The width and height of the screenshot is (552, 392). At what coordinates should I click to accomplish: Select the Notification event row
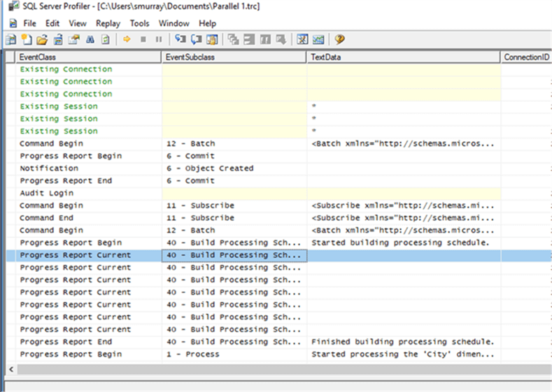[49, 168]
